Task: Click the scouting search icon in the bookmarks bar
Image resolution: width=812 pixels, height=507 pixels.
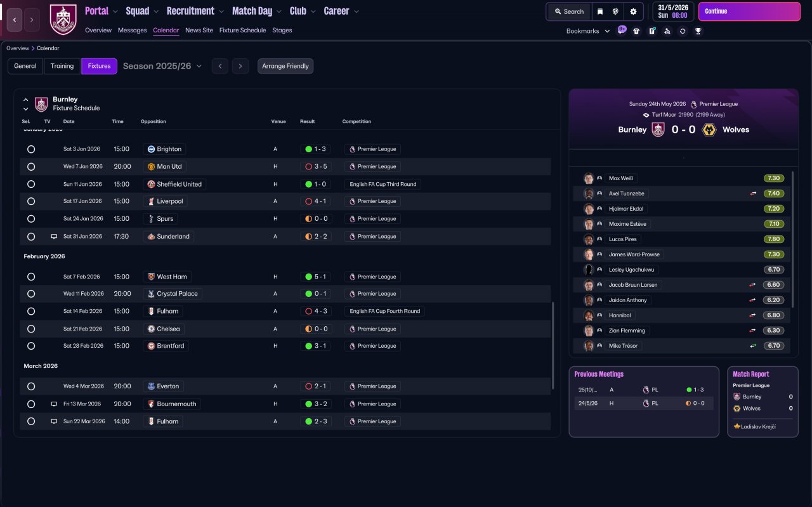Action: pos(667,31)
